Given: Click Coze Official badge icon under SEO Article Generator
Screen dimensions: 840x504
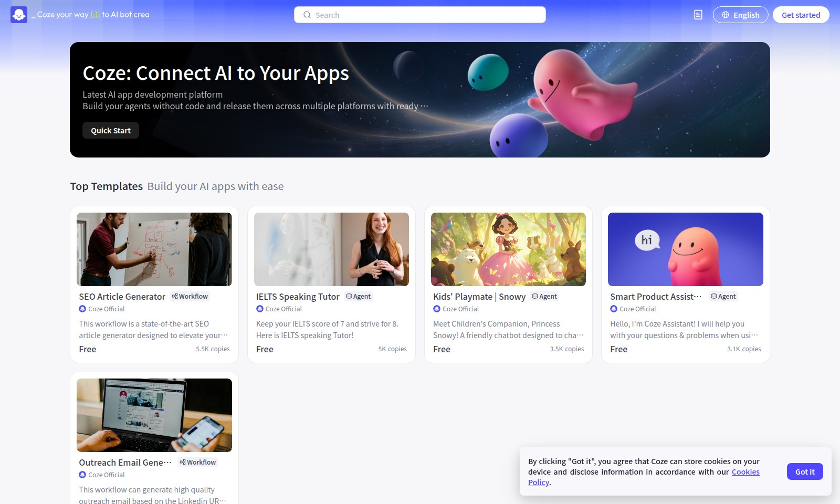Looking at the screenshot, I should (x=82, y=309).
